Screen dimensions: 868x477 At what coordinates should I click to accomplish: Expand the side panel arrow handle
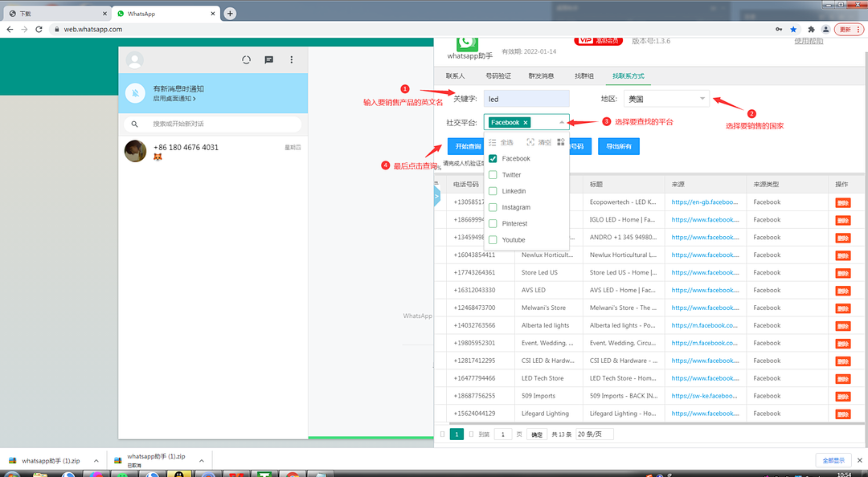pyautogui.click(x=436, y=196)
